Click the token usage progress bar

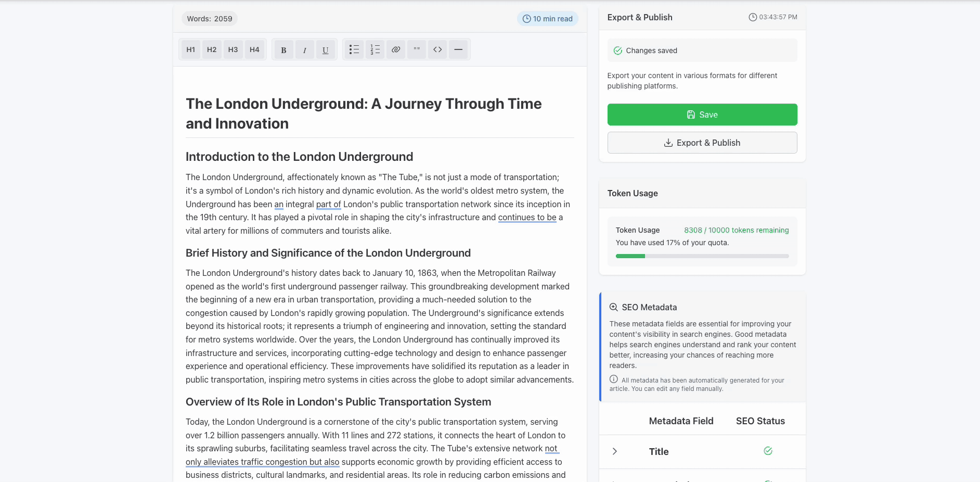pos(702,256)
